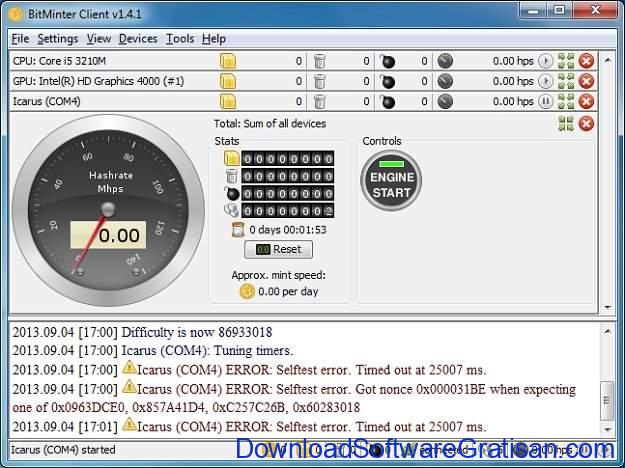Expand details for Icarus (COM4) row
The image size is (625, 468).
click(x=566, y=102)
